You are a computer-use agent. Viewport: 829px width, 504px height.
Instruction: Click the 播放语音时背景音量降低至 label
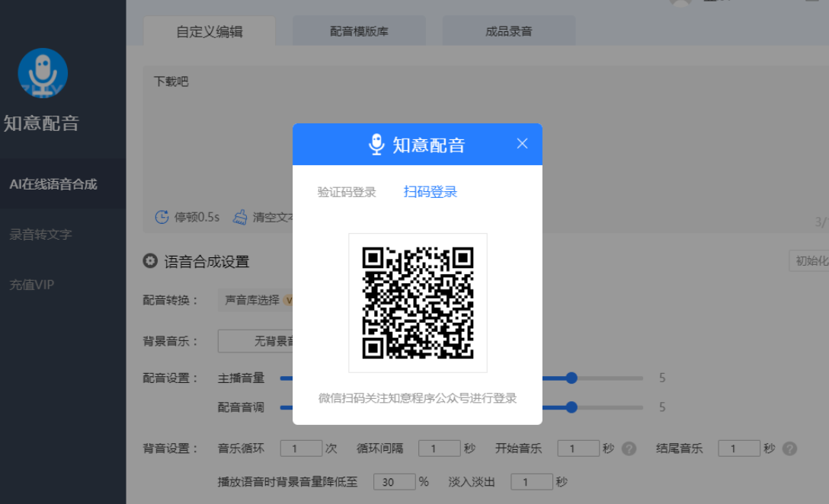click(x=287, y=482)
